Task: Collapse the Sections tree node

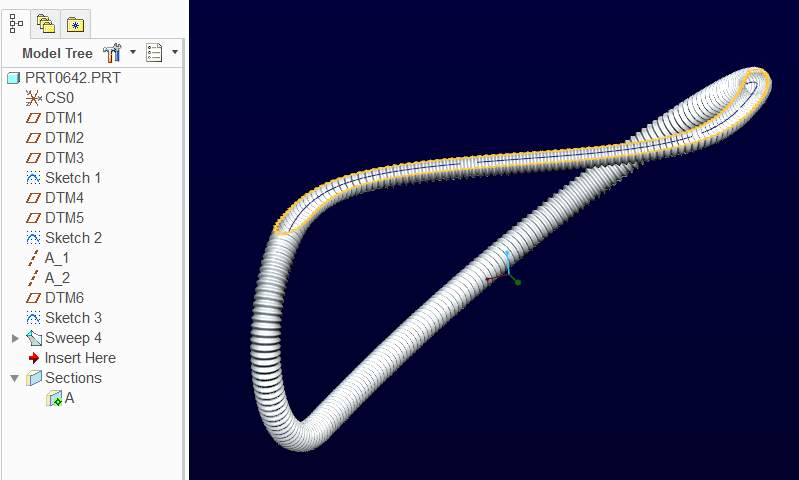Action: coord(15,378)
